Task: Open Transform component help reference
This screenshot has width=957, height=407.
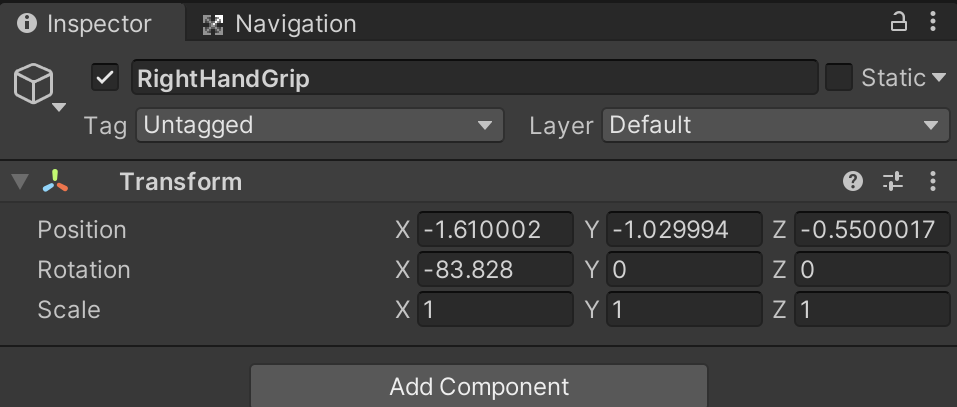Action: coord(853,181)
